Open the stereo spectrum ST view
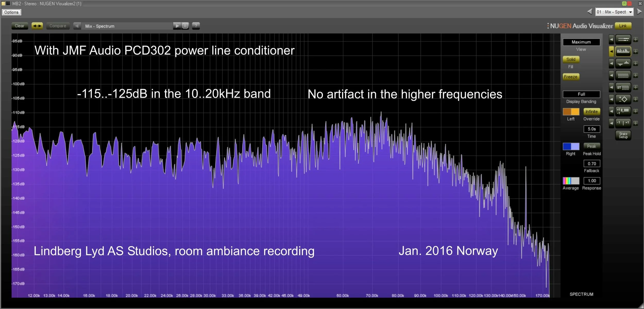The width and height of the screenshot is (644, 309). point(623,87)
